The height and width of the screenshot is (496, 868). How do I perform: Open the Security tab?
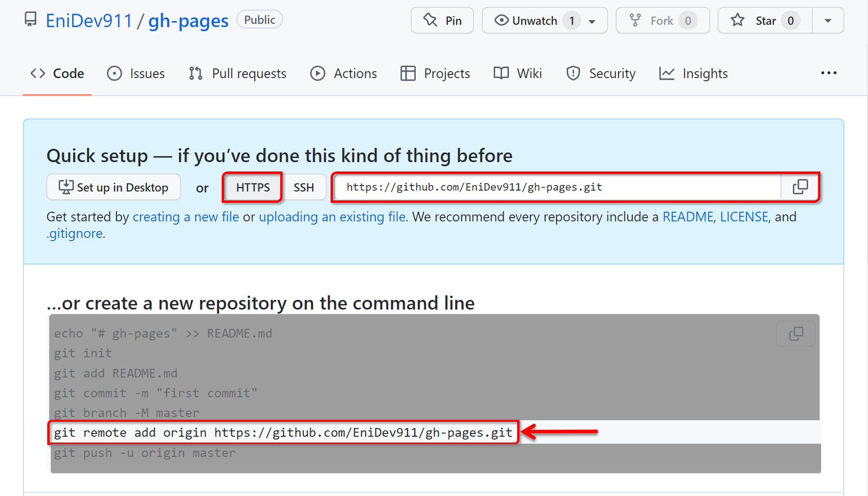point(601,73)
